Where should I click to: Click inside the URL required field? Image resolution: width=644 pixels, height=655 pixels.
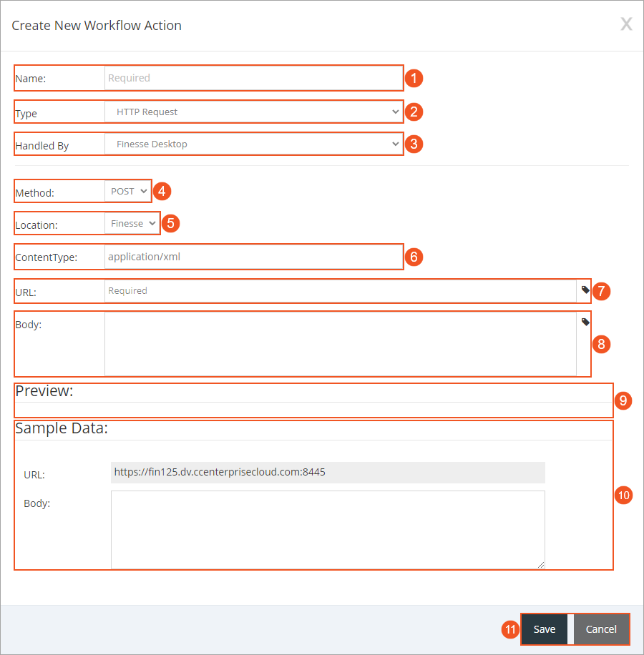click(x=322, y=291)
